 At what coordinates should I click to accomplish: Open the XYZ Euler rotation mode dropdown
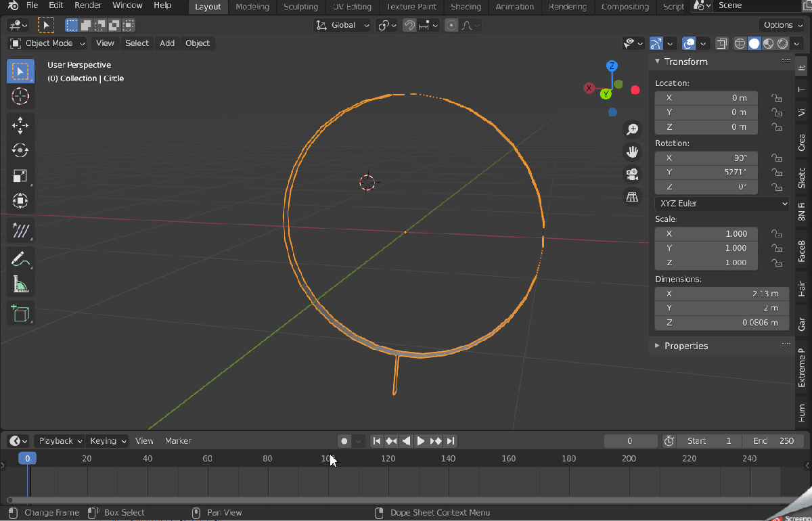[722, 203]
